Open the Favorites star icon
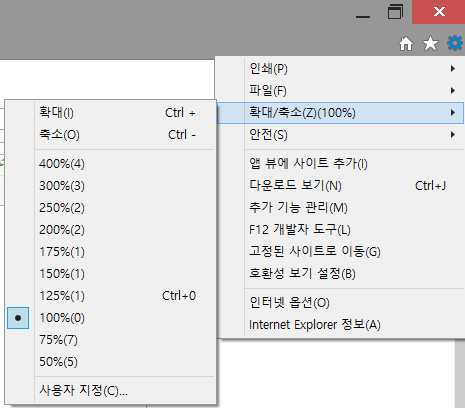This screenshot has width=465, height=408. pos(430,44)
